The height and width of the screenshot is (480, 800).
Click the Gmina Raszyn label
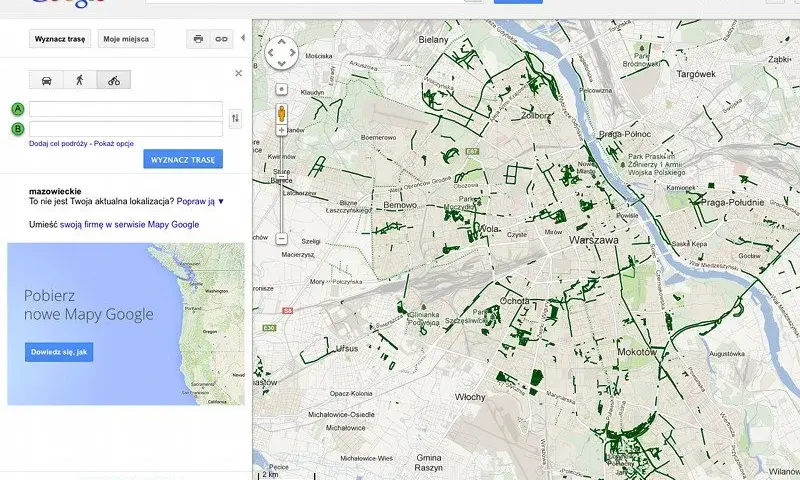(x=429, y=463)
